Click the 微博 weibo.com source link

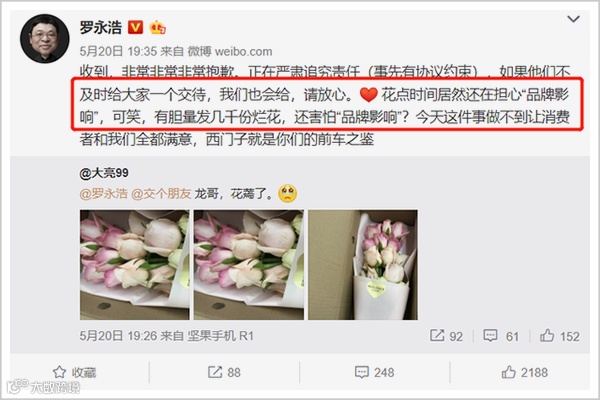coord(230,51)
